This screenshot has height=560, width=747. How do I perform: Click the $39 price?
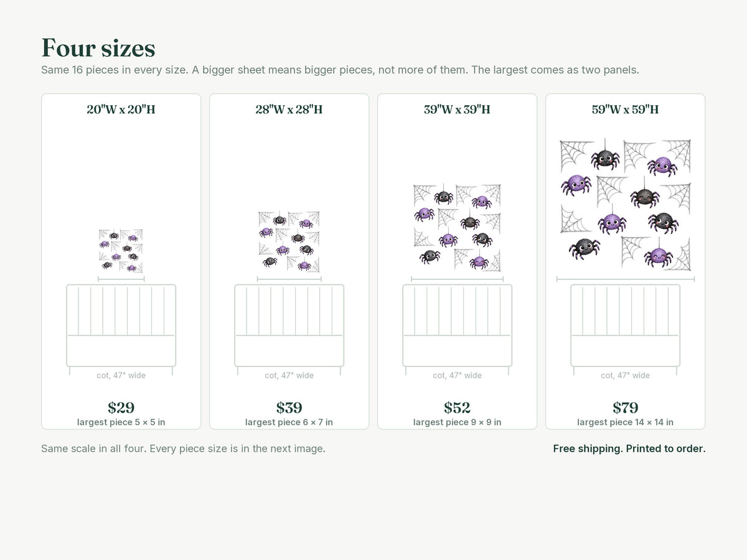click(x=289, y=408)
